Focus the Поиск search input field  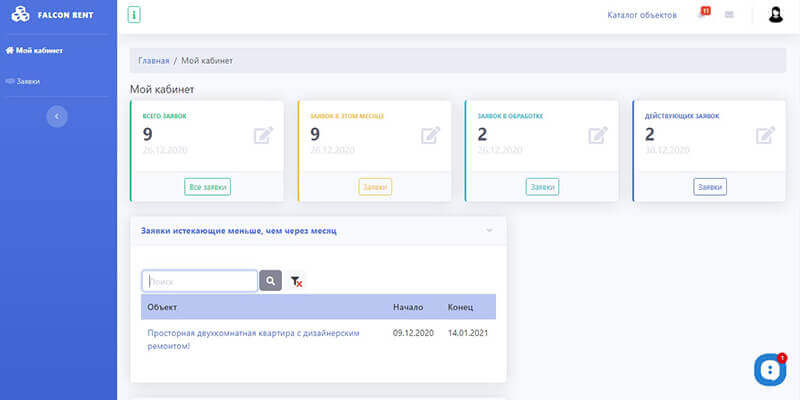[199, 281]
